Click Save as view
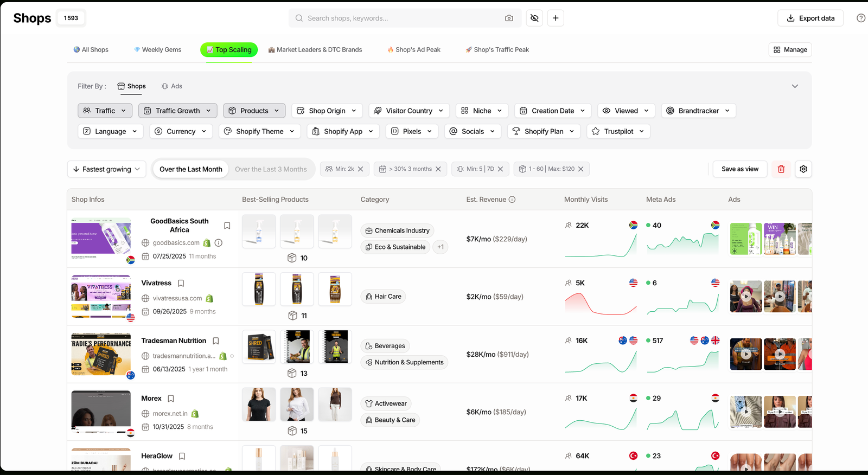Viewport: 868px width, 475px height. (740, 169)
